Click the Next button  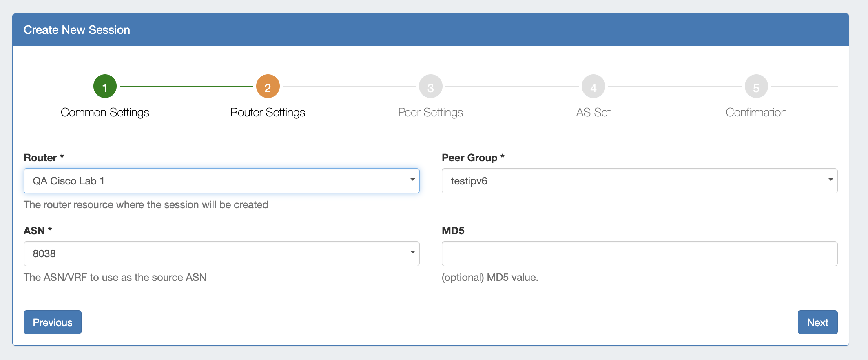click(x=817, y=322)
